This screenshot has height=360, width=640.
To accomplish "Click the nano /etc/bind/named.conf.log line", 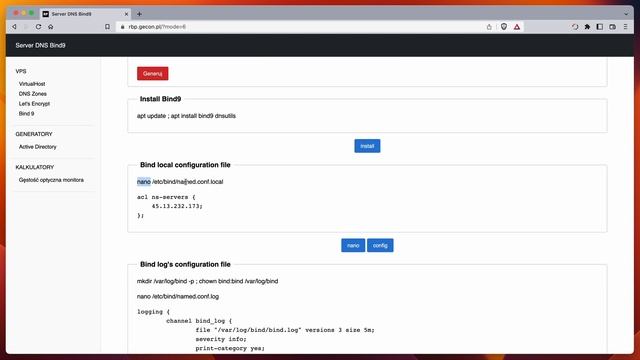I will click(178, 296).
